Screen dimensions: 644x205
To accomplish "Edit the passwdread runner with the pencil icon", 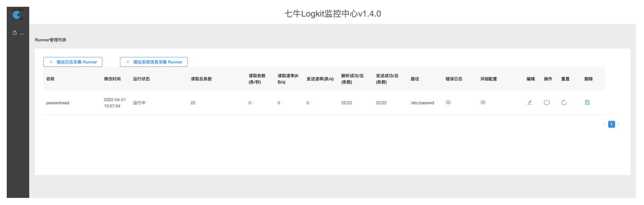I will pos(529,102).
